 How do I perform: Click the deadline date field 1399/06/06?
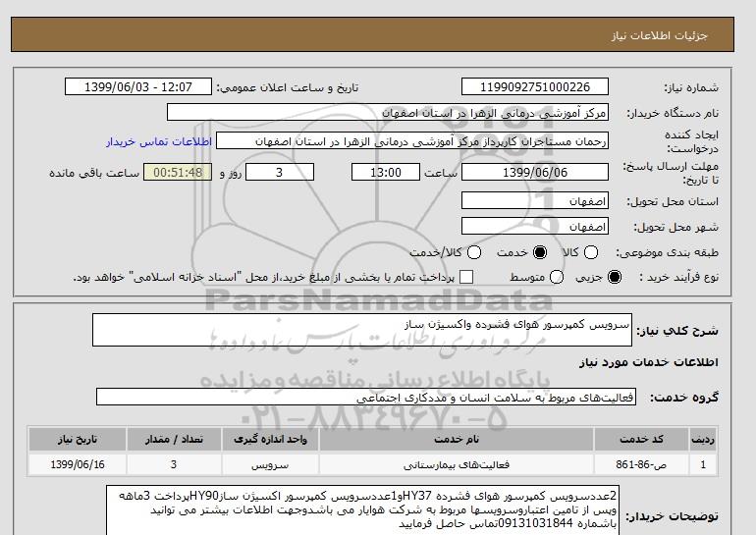pos(535,172)
